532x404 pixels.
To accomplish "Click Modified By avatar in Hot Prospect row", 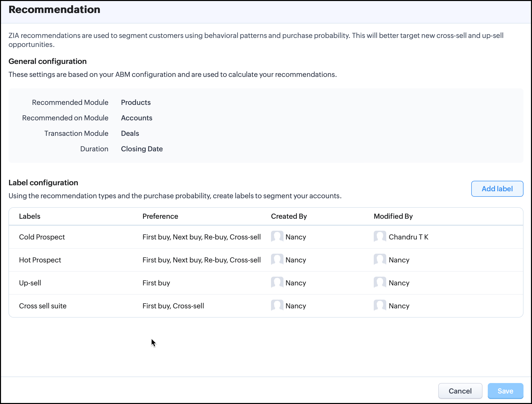I will pos(380,259).
